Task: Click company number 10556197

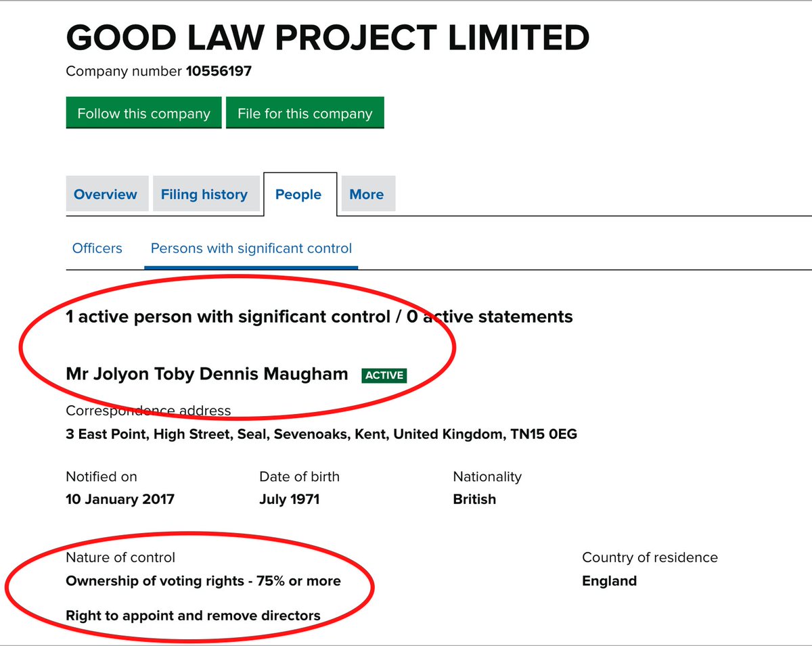Action: click(219, 71)
